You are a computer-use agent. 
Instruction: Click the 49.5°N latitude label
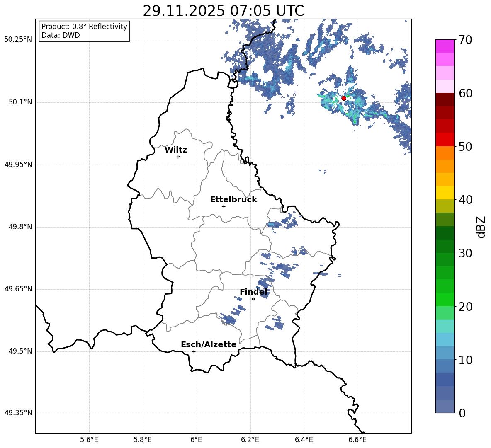[20, 351]
